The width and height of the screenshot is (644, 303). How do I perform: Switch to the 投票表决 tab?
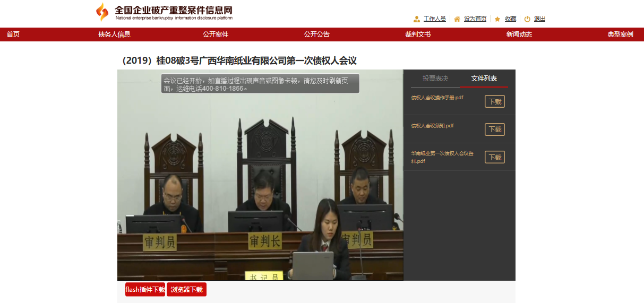435,79
